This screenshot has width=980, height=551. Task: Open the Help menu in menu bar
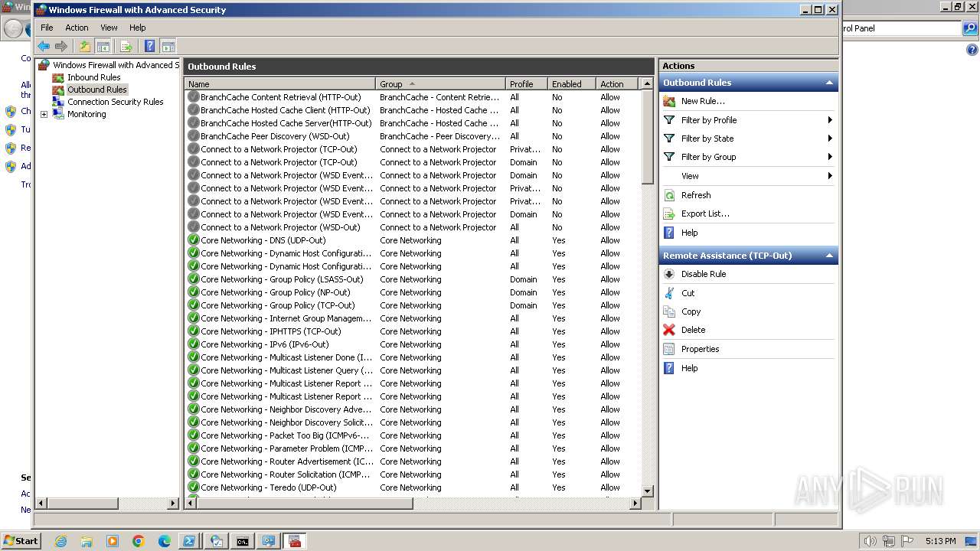137,28
